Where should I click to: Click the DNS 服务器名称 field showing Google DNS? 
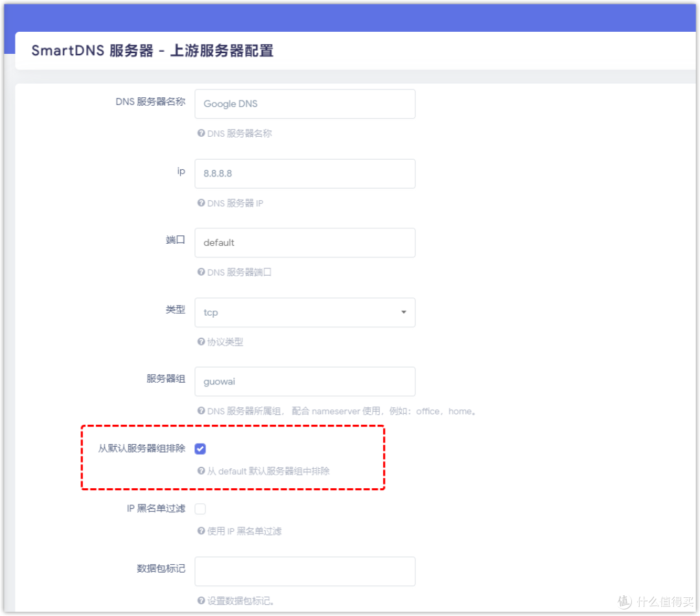coord(305,104)
